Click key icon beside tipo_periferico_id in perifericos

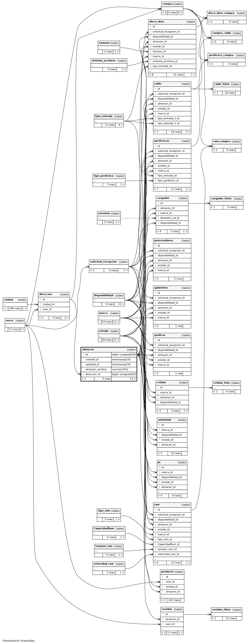(155, 180)
